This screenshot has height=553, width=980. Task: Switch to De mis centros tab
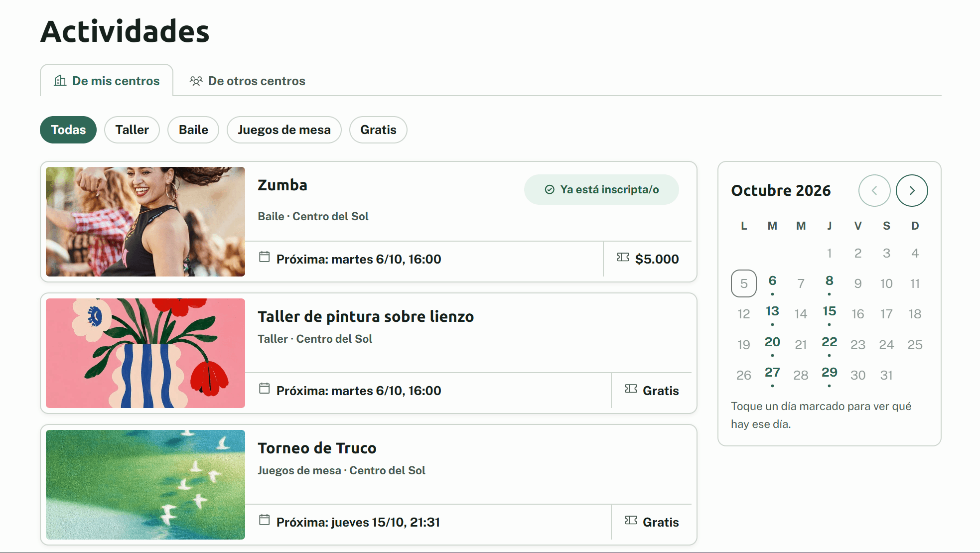tap(107, 80)
